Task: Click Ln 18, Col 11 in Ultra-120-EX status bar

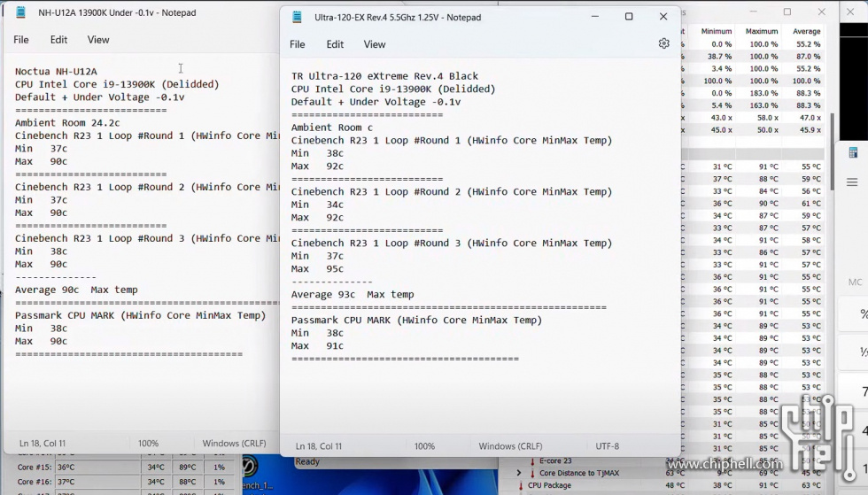Action: pyautogui.click(x=319, y=445)
